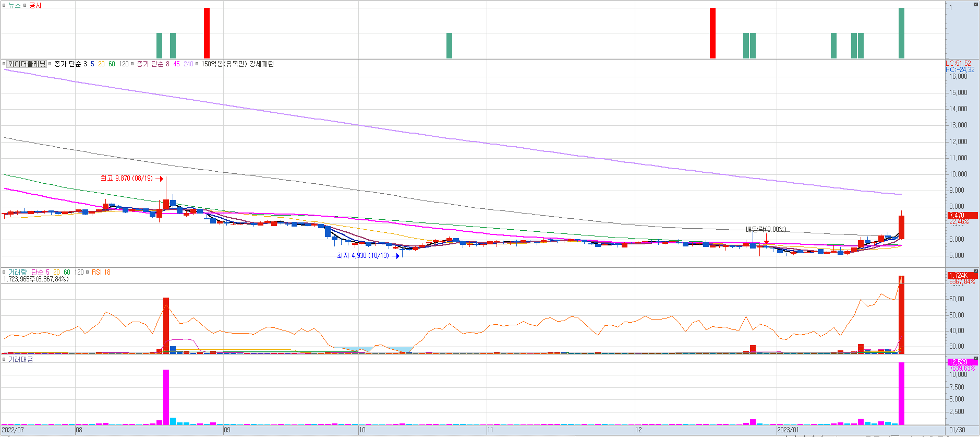Click the 16,000 price axis label
The image size is (980, 437).
click(x=959, y=76)
